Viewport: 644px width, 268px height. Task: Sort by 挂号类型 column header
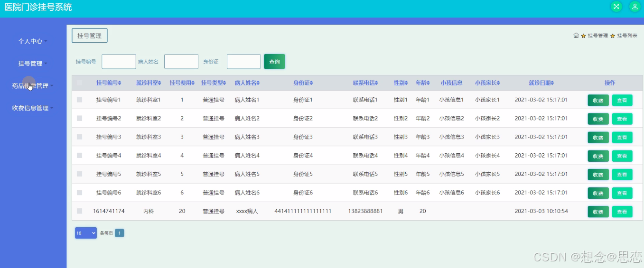tap(214, 83)
